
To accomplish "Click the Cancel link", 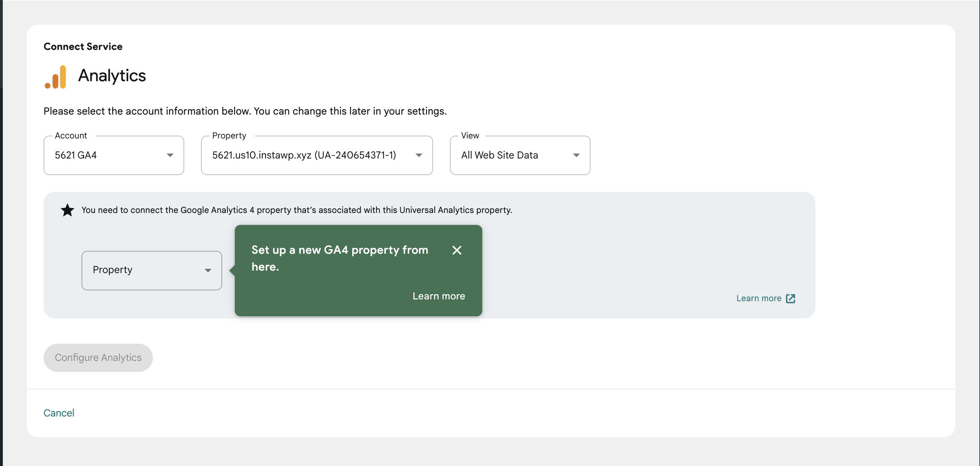I will (59, 413).
